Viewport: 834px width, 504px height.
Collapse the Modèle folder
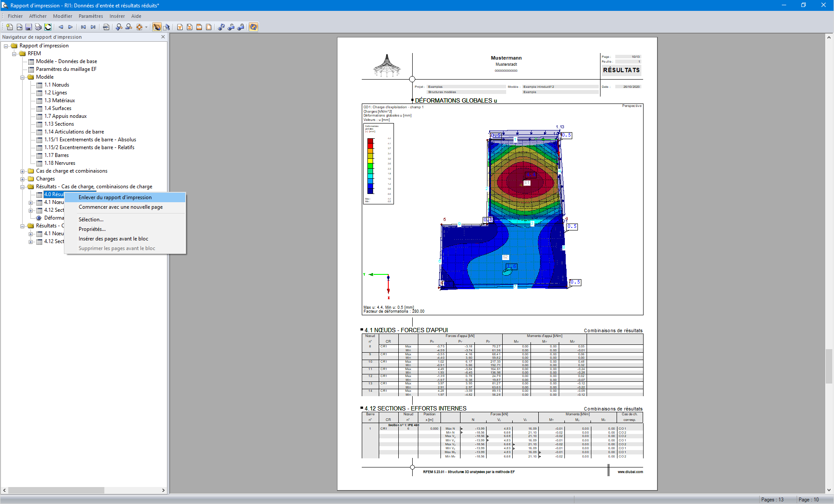pos(23,77)
